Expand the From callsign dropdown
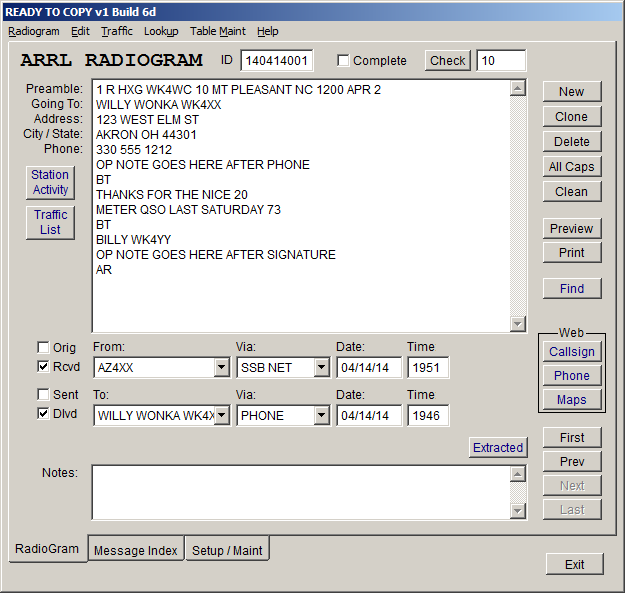The image size is (625, 593). (221, 367)
